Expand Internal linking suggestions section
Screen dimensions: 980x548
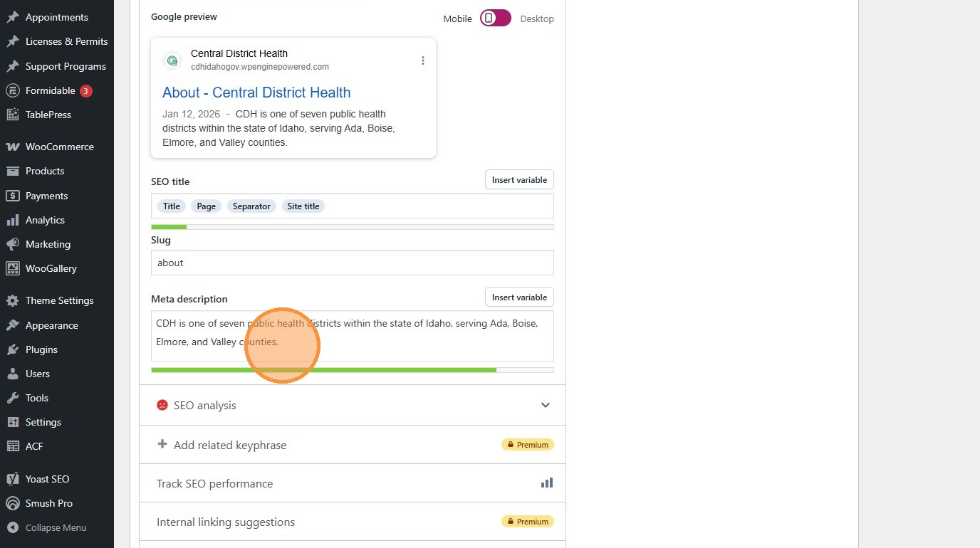coord(353,522)
